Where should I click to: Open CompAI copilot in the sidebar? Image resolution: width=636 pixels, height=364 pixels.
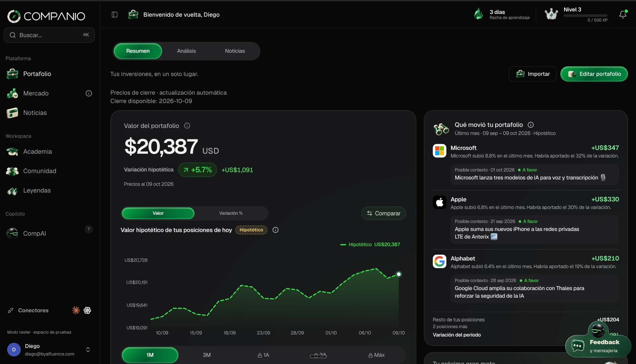click(49, 233)
